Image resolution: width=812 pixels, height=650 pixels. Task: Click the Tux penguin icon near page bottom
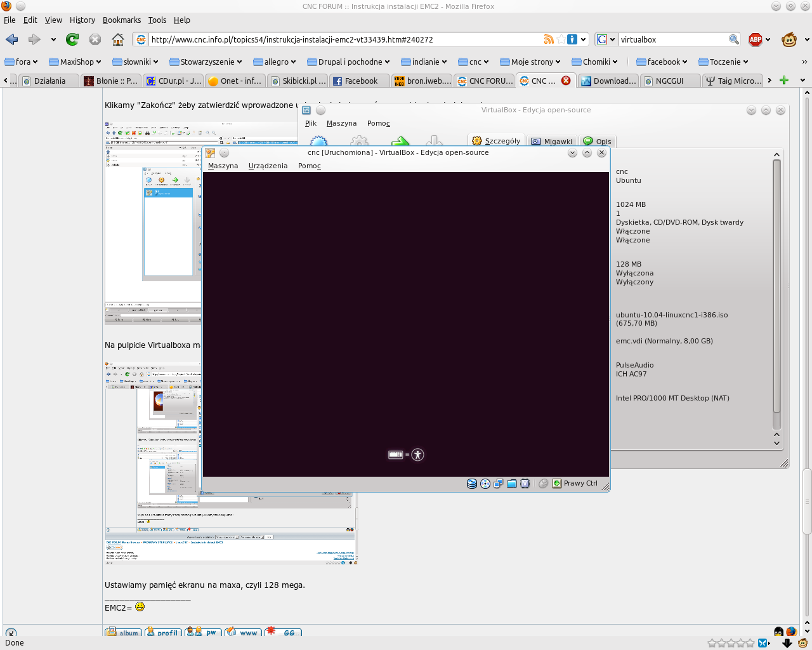[778, 632]
